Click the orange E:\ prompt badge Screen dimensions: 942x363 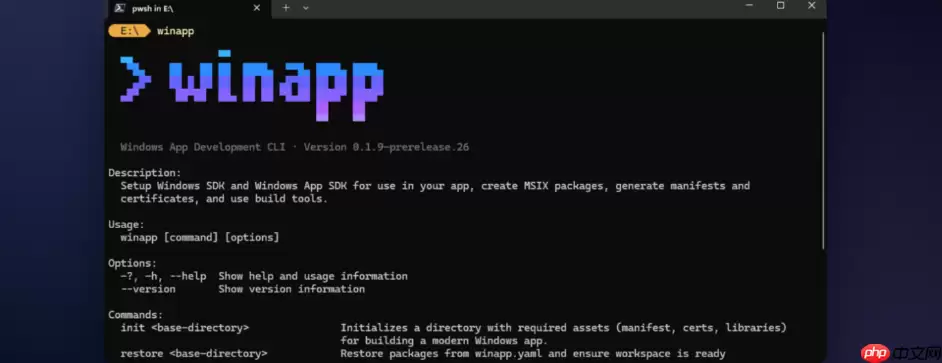(x=129, y=31)
